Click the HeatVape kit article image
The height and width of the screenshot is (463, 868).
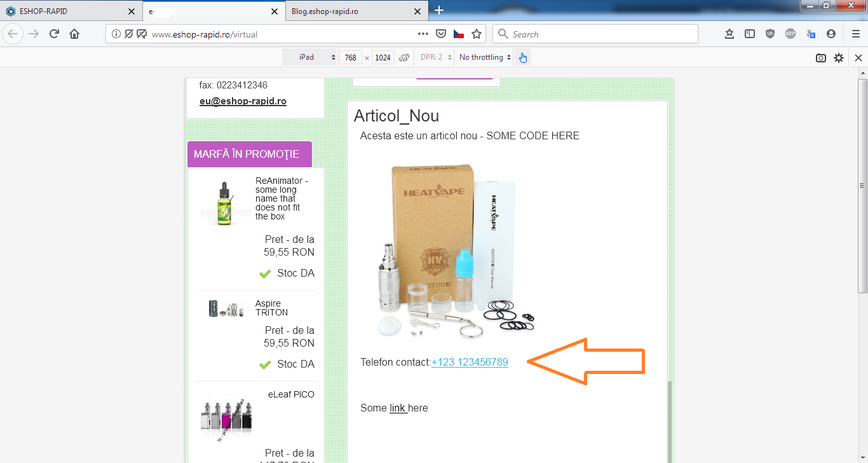coord(456,250)
